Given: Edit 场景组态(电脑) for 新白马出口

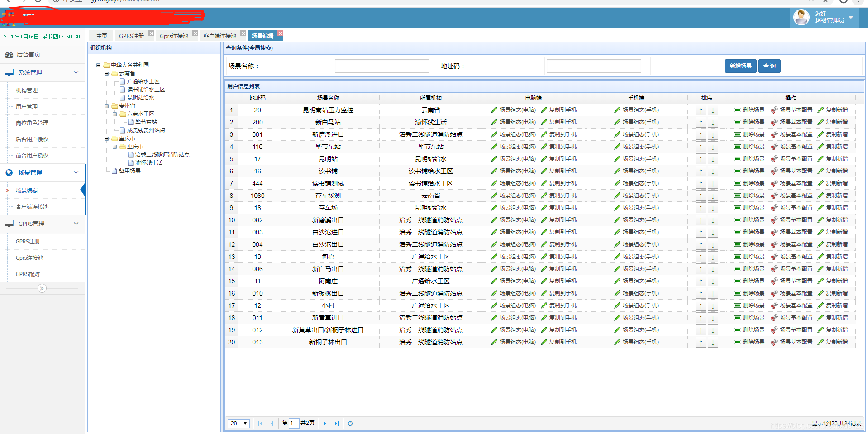Looking at the screenshot, I should pos(513,269).
